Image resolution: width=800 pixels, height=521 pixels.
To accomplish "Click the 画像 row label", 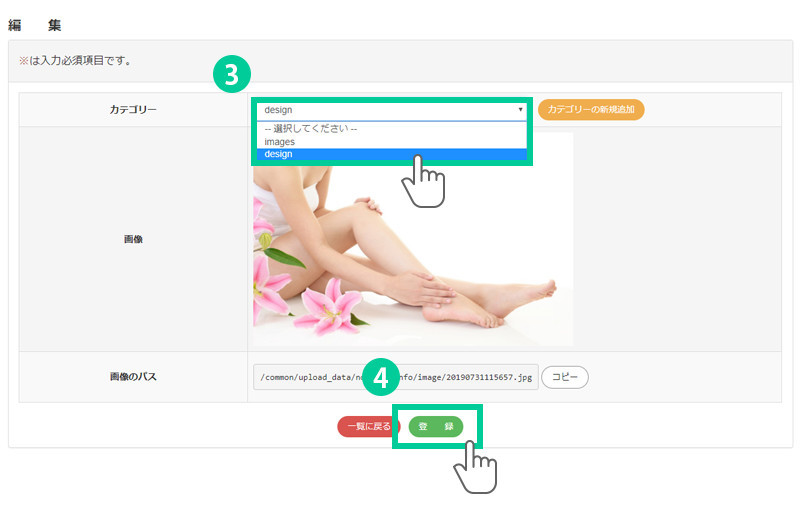I will [133, 239].
